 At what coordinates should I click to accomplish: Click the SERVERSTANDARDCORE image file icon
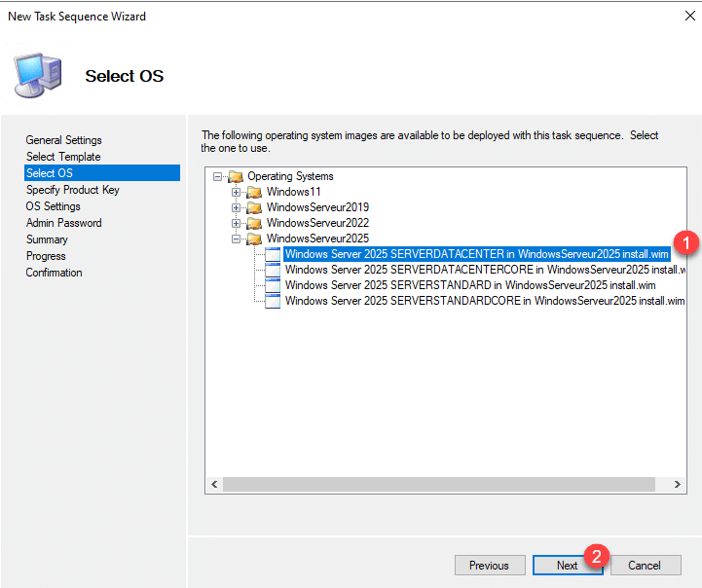[273, 301]
